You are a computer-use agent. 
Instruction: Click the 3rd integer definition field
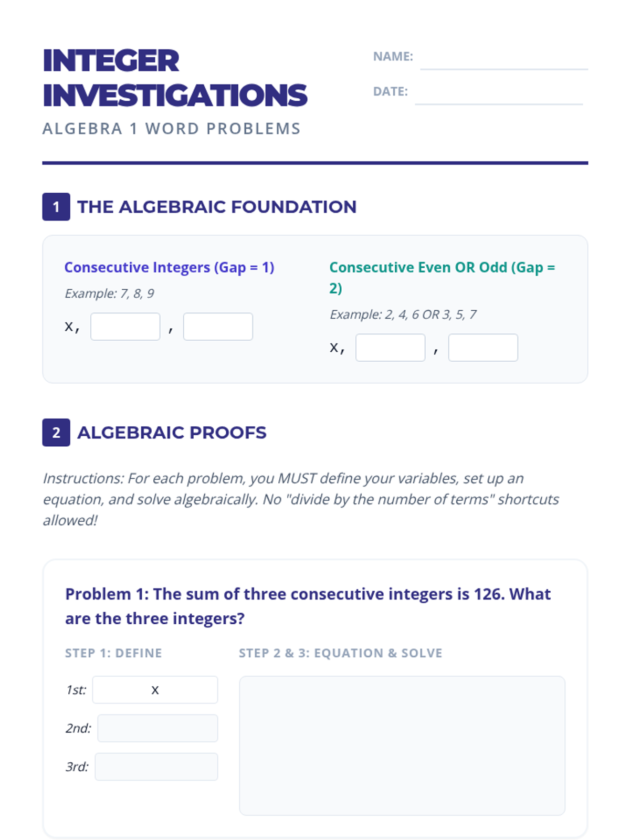point(156,766)
